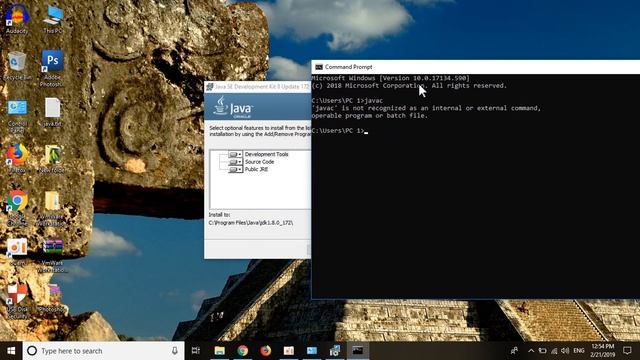Click the 'javac' is not recognized error line

[426, 108]
